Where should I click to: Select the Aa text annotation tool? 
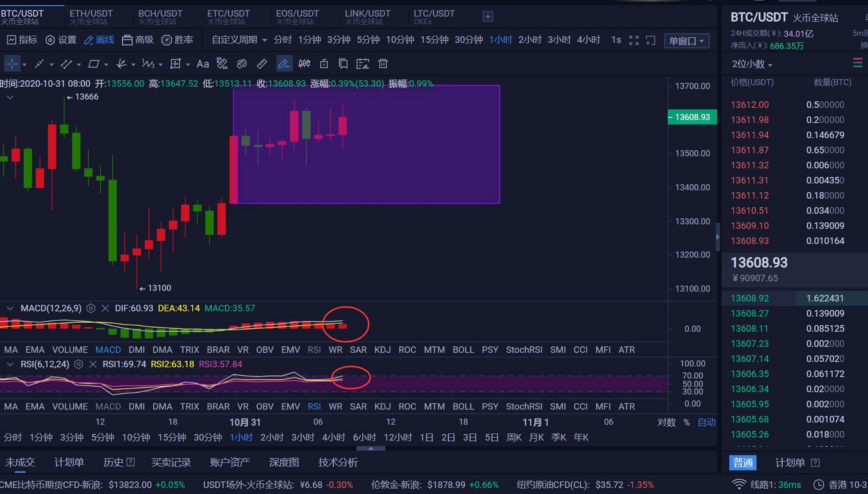click(203, 64)
